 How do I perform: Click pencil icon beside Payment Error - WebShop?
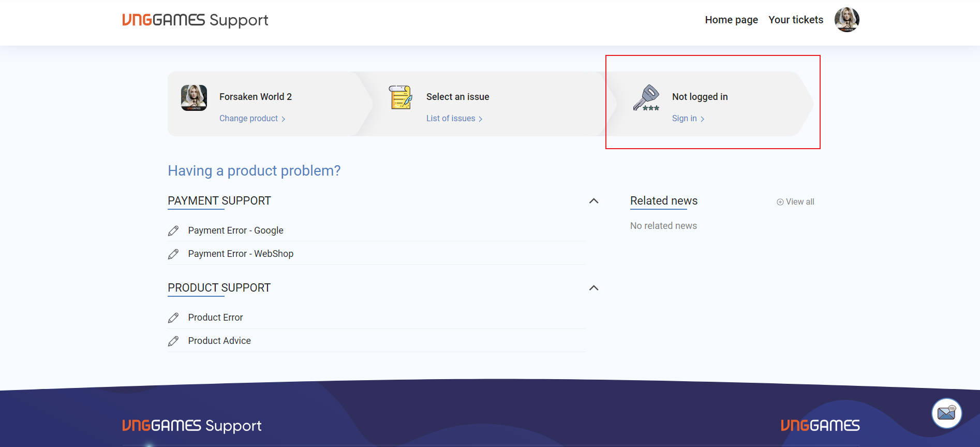point(173,254)
